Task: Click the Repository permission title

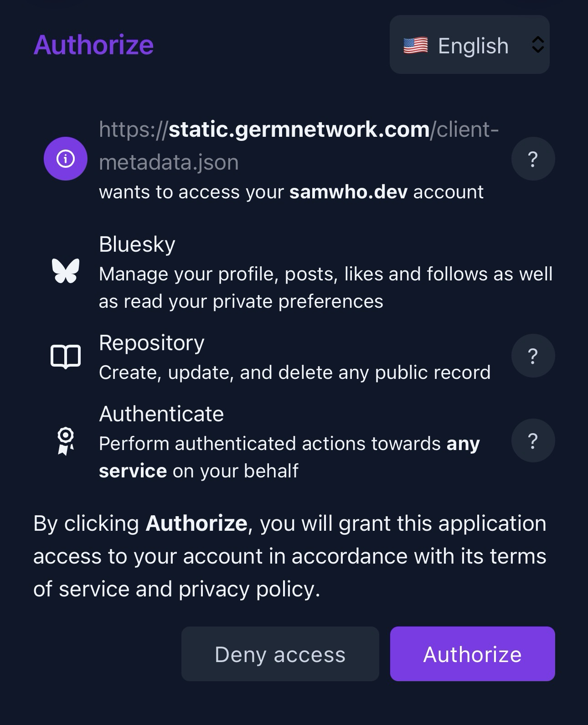Action: pyautogui.click(x=151, y=343)
